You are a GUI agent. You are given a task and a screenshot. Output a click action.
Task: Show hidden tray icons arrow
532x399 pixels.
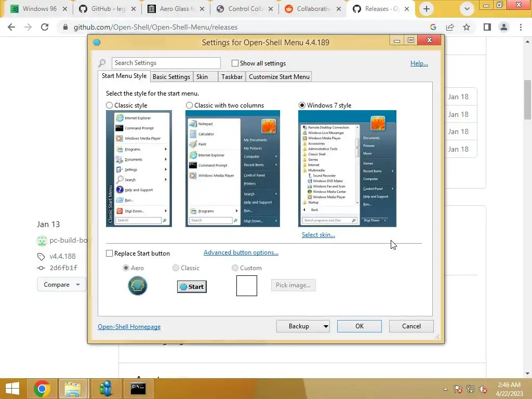[x=445, y=389]
